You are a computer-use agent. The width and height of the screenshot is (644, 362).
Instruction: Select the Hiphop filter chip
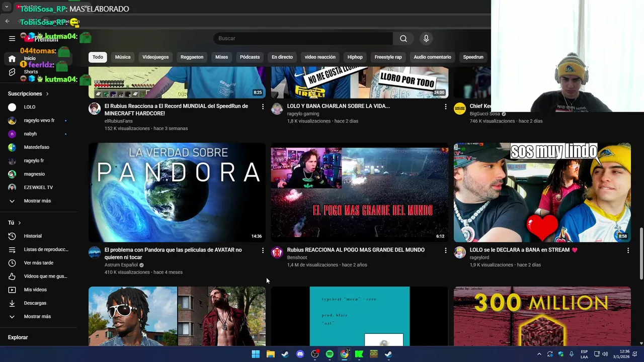pyautogui.click(x=355, y=57)
